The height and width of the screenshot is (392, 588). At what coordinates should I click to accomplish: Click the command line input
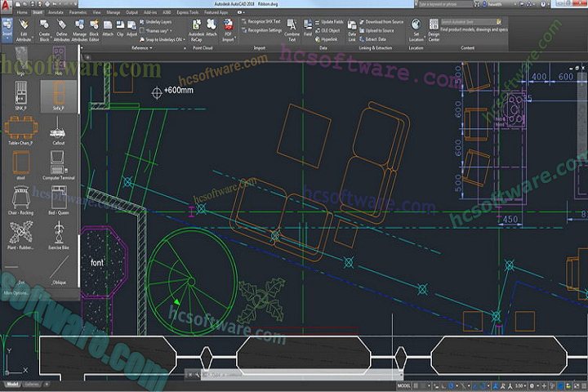click(302, 374)
